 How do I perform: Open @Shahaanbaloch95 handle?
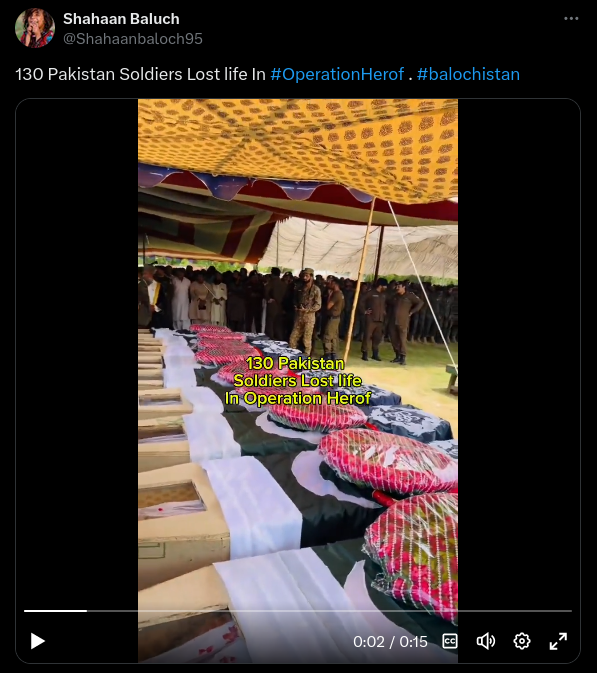pyautogui.click(x=133, y=39)
